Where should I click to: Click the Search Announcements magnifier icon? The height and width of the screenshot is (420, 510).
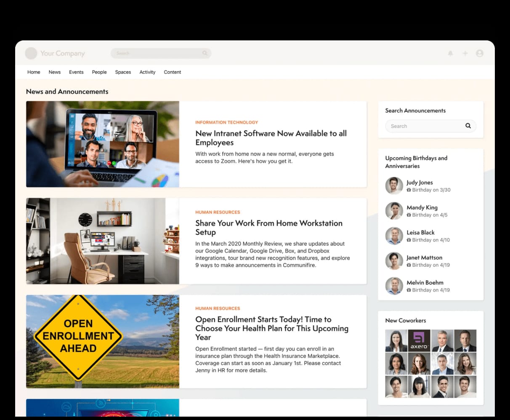click(x=468, y=126)
